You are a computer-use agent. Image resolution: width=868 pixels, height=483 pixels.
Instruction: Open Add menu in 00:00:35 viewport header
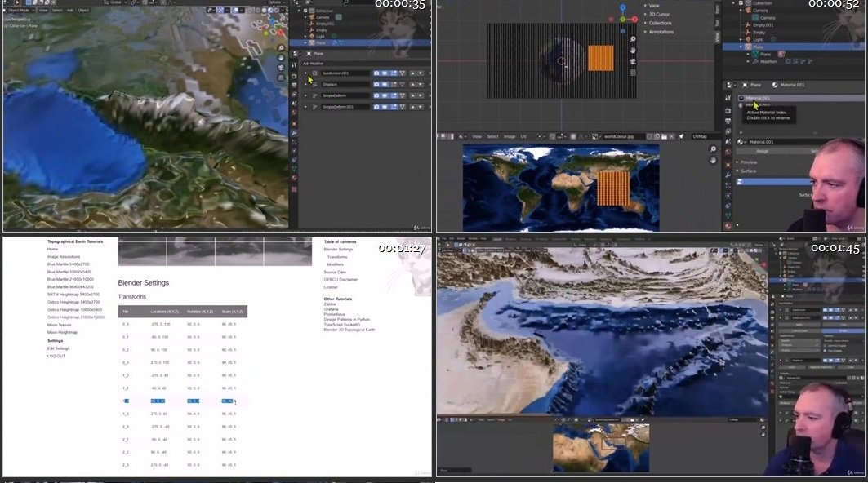pos(71,10)
